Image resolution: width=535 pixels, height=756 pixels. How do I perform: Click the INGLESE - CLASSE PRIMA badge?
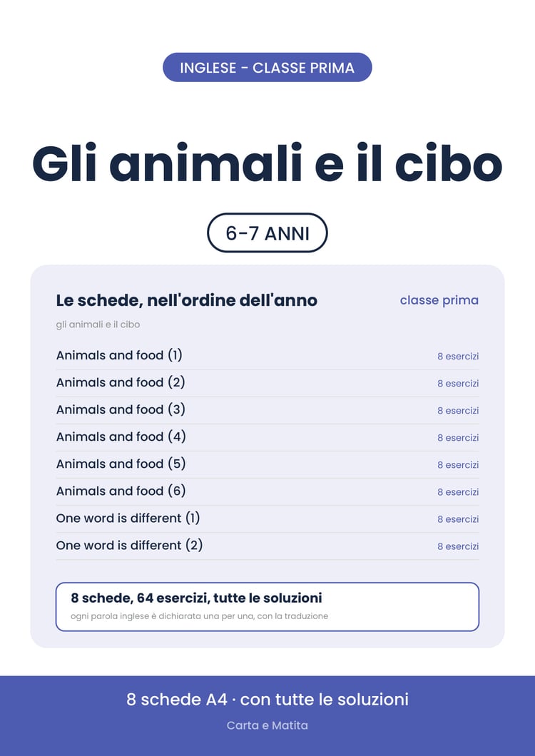coord(267,68)
